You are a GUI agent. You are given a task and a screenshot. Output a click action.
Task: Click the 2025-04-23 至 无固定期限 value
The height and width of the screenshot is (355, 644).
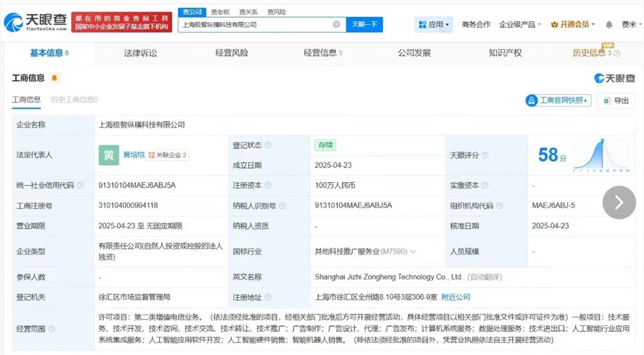[140, 226]
